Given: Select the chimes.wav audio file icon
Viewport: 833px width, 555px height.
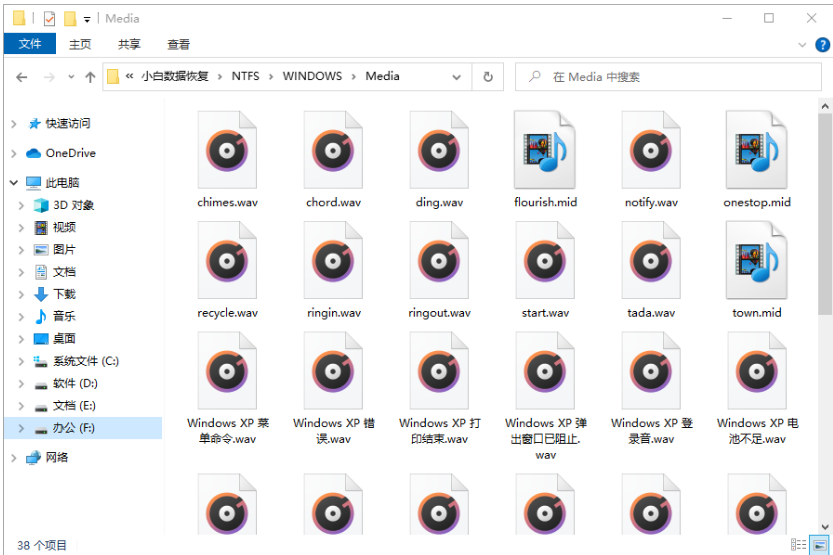Looking at the screenshot, I should (227, 151).
